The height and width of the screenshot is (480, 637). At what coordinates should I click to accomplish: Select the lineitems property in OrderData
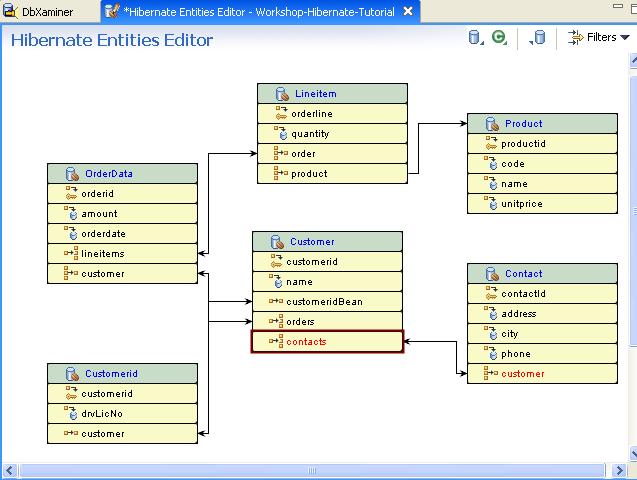tap(122, 253)
